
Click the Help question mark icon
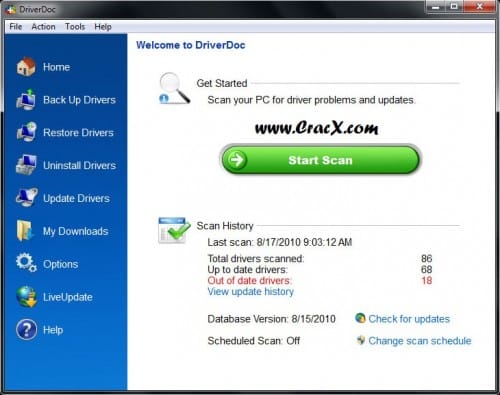point(26,329)
